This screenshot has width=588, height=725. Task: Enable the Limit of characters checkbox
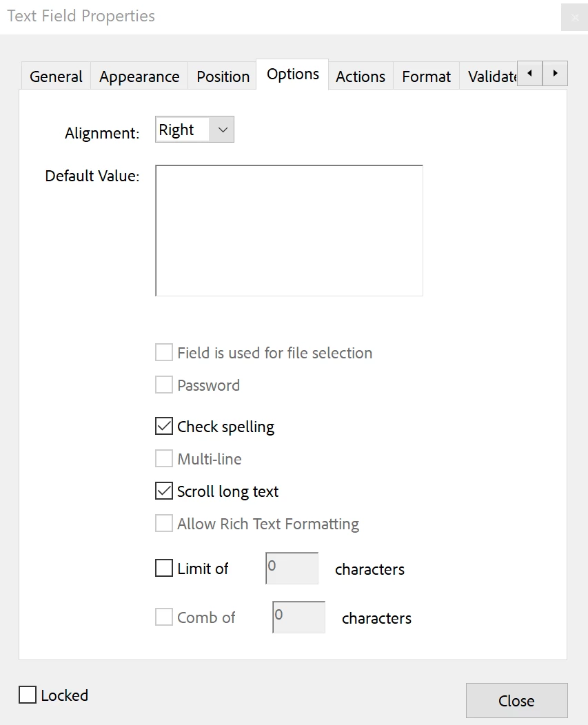164,569
